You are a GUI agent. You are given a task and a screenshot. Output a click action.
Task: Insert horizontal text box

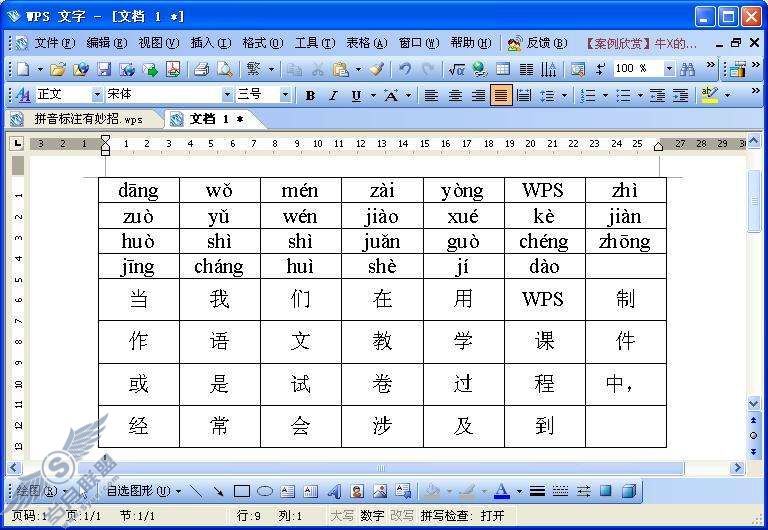[288, 491]
